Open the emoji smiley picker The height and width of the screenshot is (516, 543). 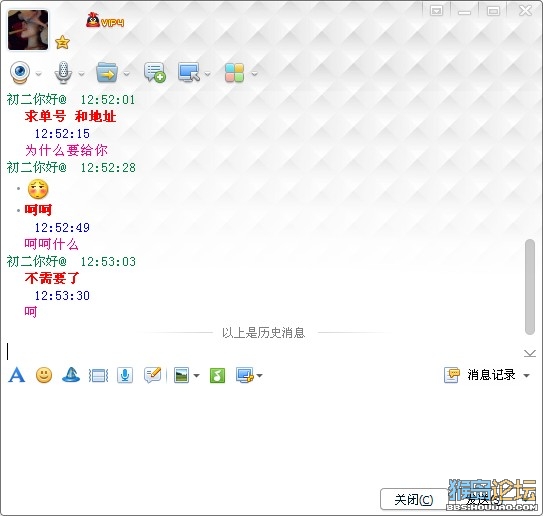click(x=44, y=375)
